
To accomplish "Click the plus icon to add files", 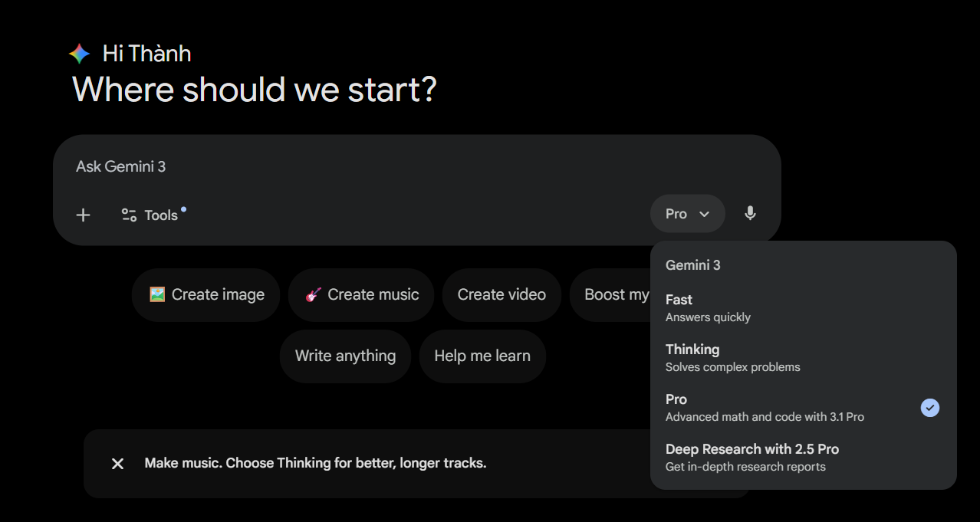I will pos(84,215).
